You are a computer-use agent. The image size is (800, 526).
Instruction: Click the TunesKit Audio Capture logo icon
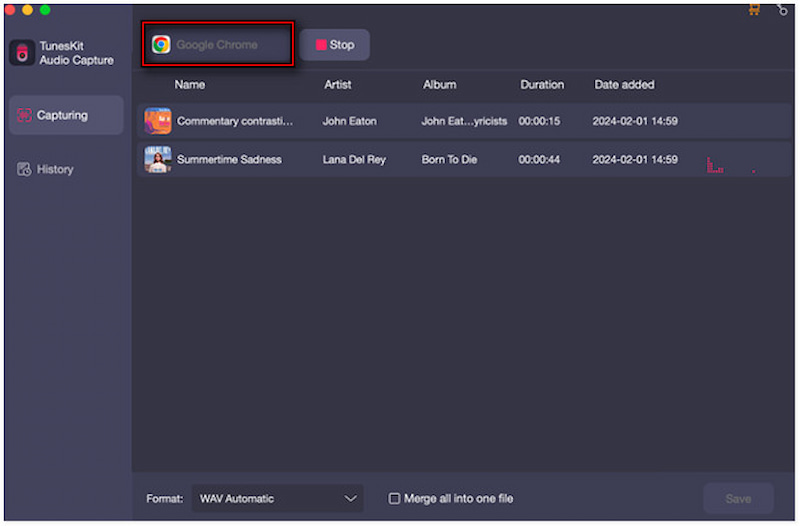22,53
